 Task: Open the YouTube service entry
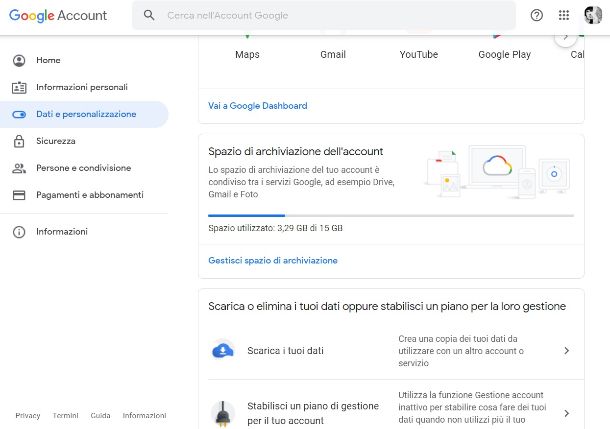click(x=419, y=54)
